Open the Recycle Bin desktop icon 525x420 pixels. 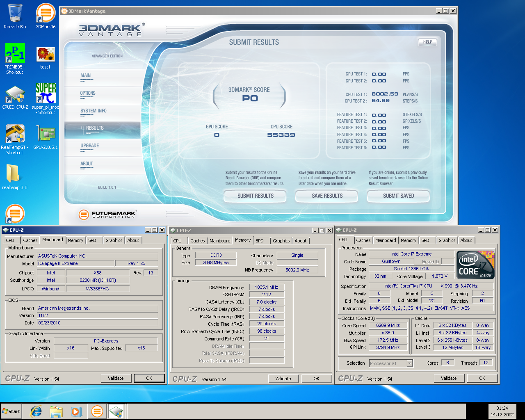pos(15,16)
